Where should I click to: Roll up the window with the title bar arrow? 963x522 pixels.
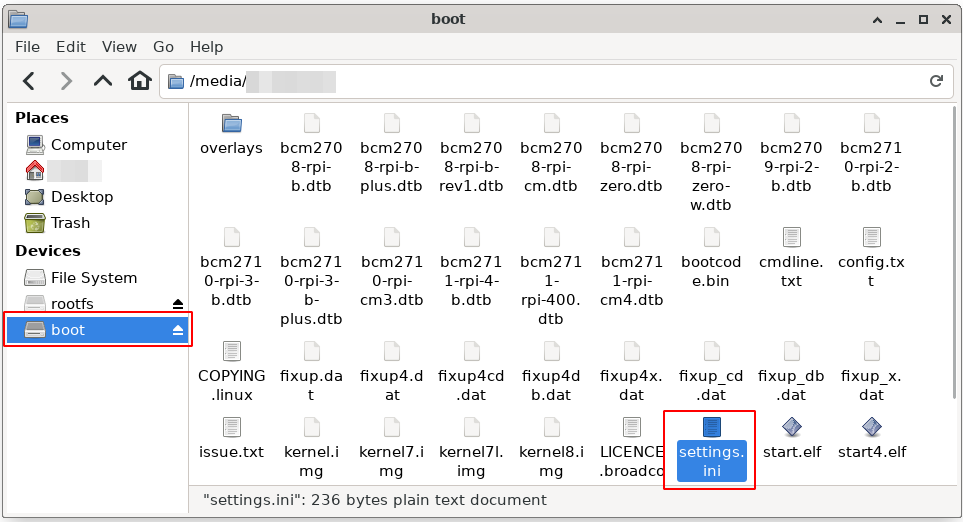878,20
